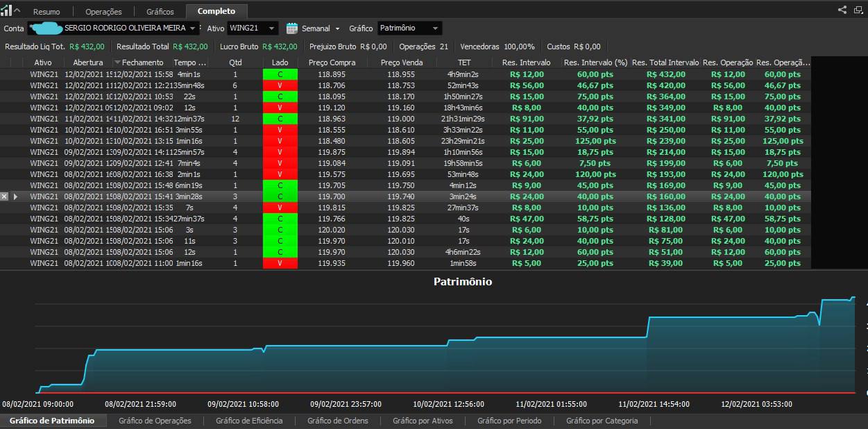Viewport: 868px width, 429px height.
Task: Select the cell with buy price 118.895
Action: [332, 74]
